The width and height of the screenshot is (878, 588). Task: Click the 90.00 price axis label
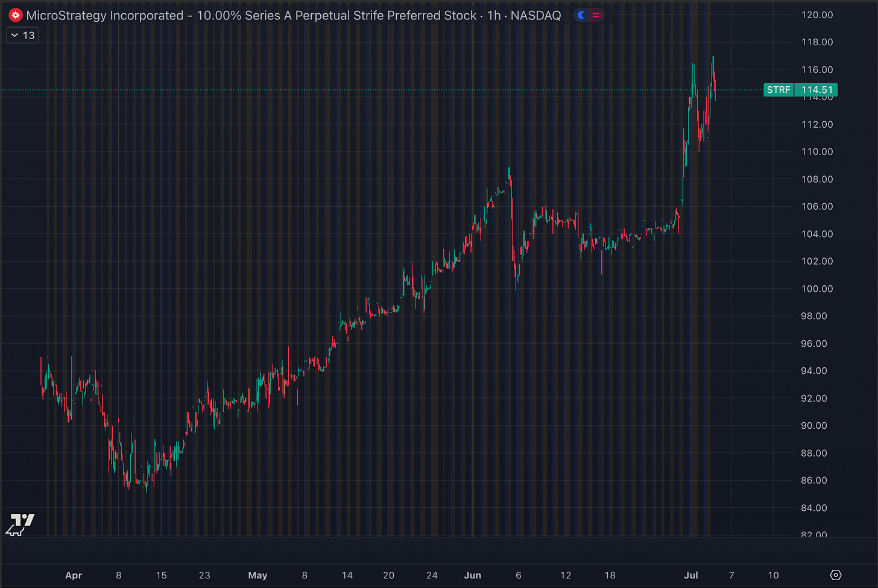tap(814, 426)
